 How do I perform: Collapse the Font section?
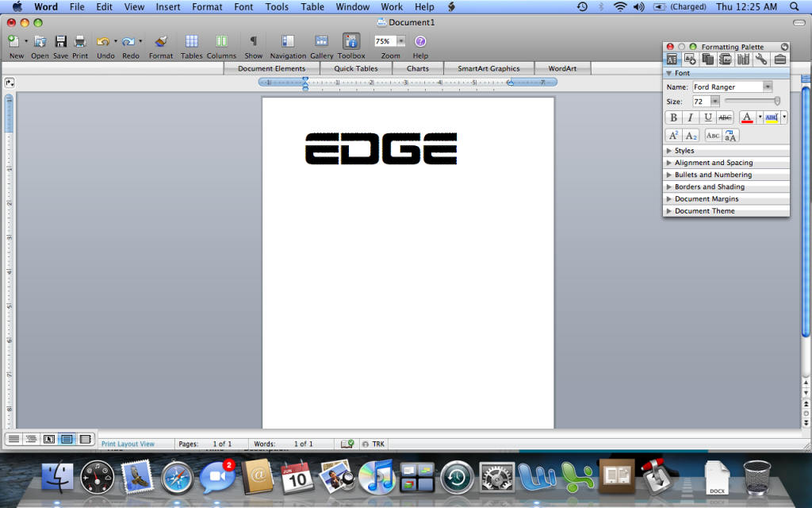point(668,73)
